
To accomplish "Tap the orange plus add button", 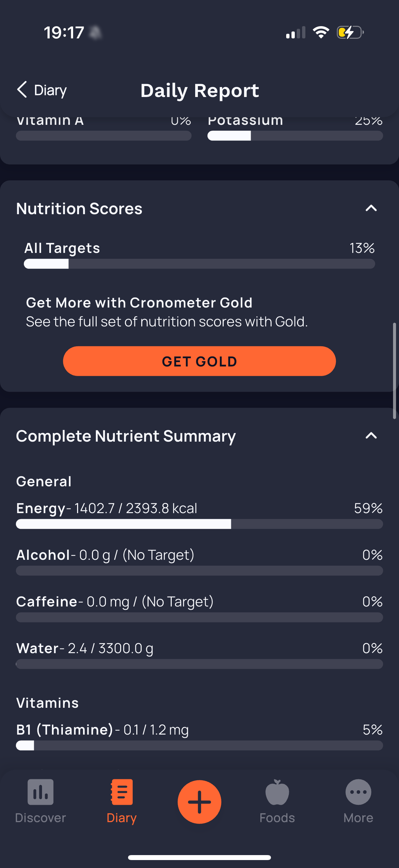I will tap(199, 801).
